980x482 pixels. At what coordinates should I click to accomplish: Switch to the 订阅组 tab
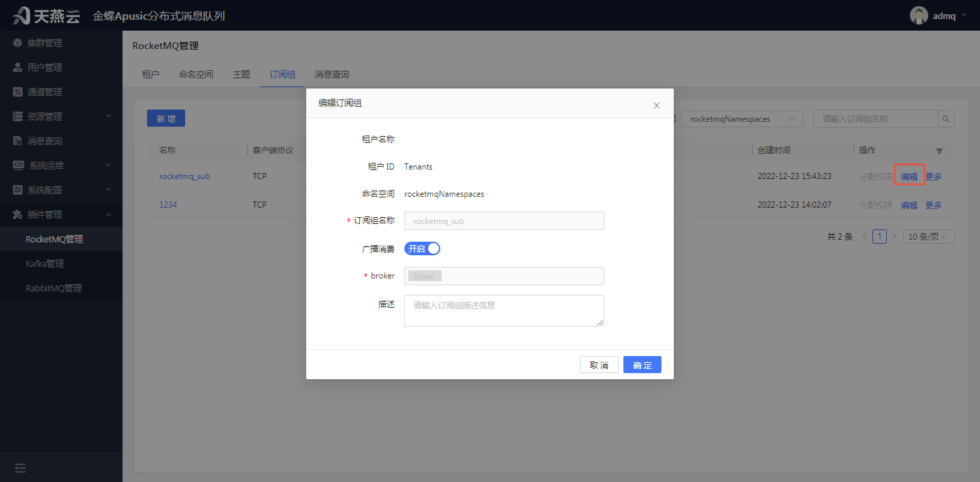pos(282,74)
